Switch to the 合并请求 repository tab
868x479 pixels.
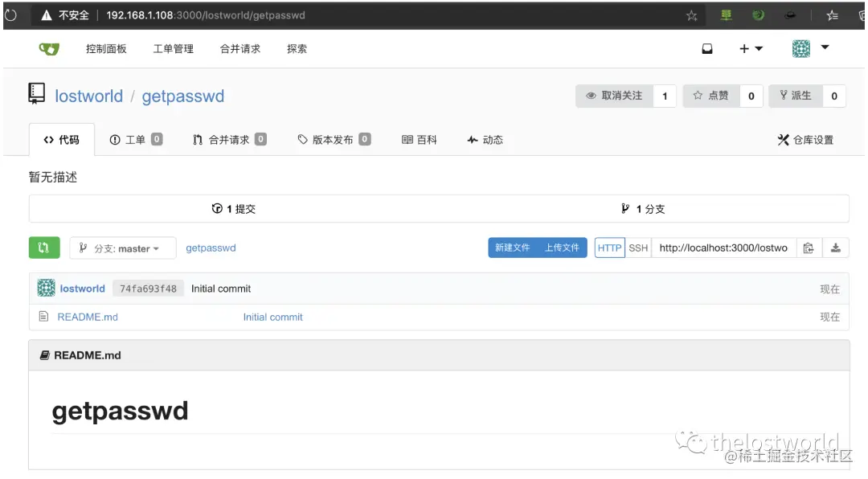pos(229,140)
